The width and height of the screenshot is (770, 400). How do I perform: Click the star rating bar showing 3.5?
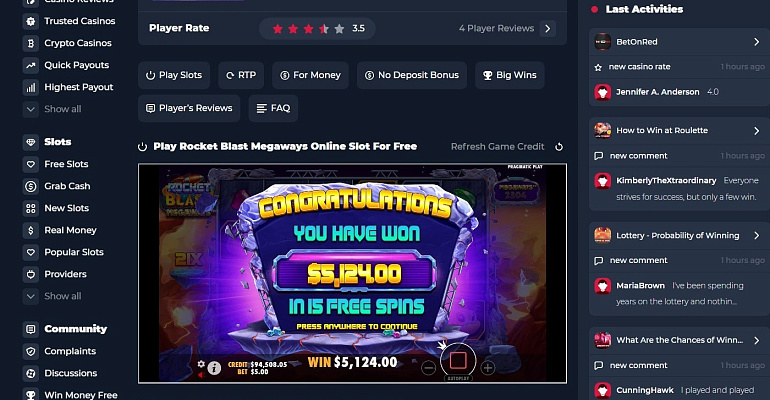pos(317,28)
